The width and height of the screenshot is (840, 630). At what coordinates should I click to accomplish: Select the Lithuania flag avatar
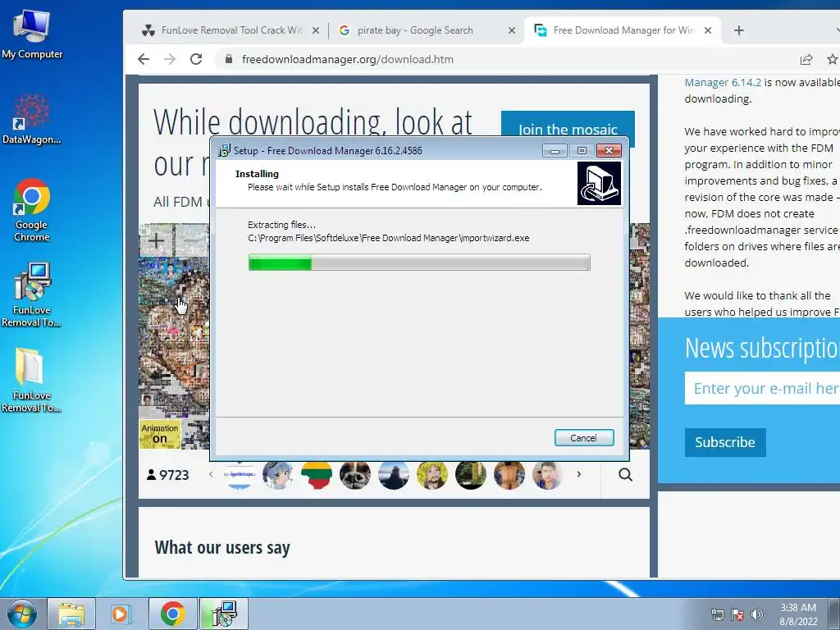tap(316, 475)
